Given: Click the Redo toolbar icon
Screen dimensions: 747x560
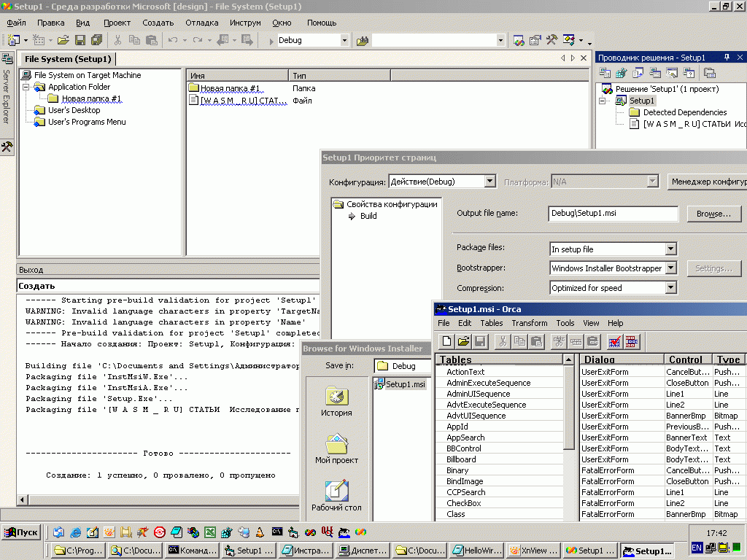Looking at the screenshot, I should [x=197, y=41].
